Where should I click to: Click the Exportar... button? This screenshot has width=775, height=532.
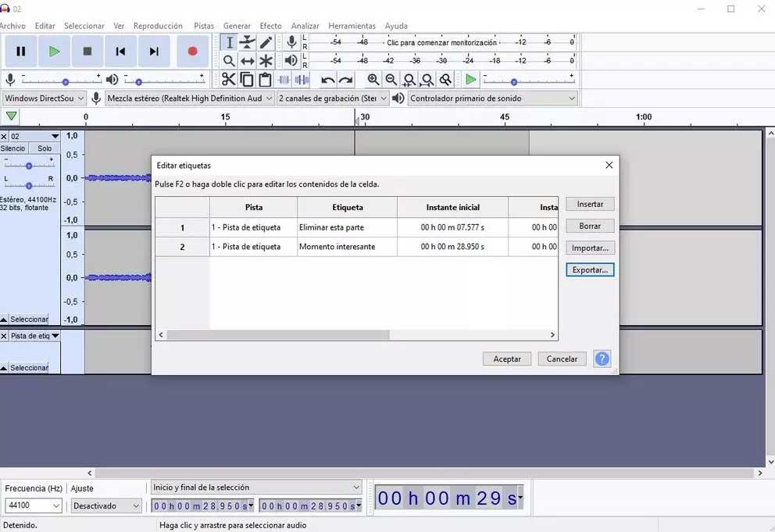click(x=590, y=270)
